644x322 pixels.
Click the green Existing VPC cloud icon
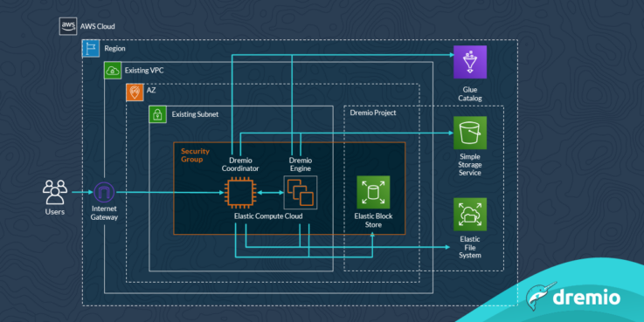click(x=113, y=71)
